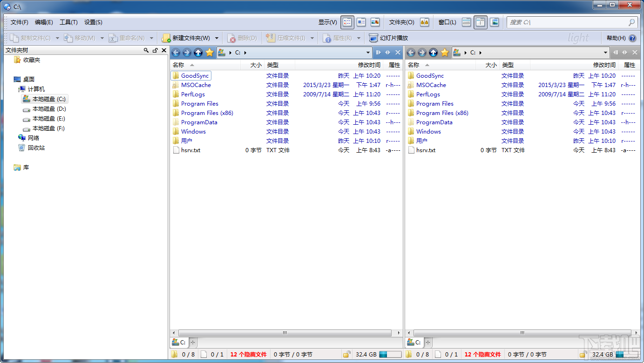Open dropdown arrow next to 复制文件(C)

click(x=57, y=38)
